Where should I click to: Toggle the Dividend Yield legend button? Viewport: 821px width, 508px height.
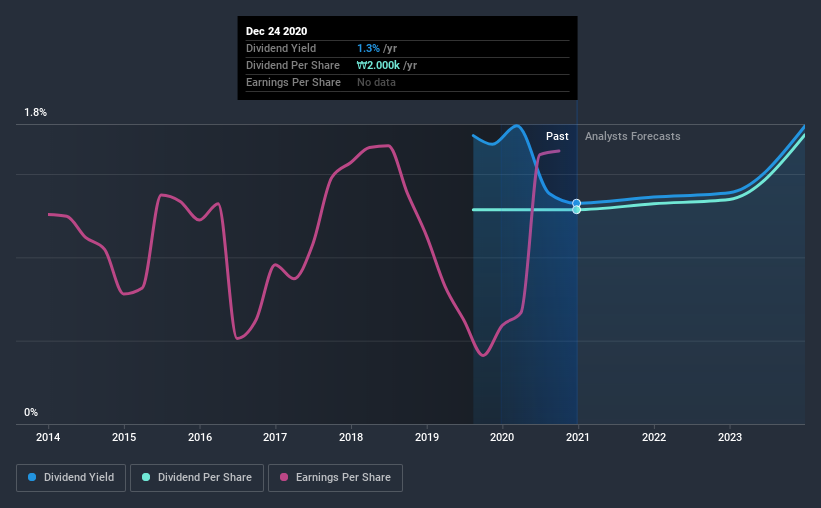point(71,478)
